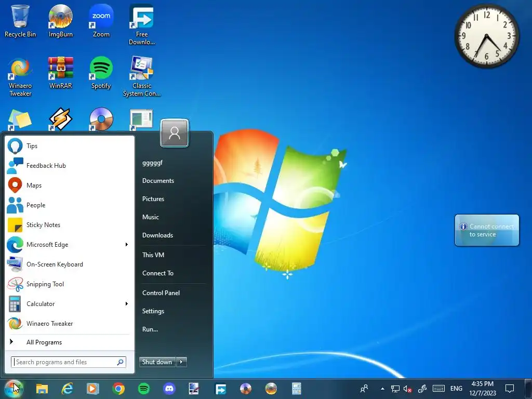The image size is (532, 399).
Task: Select the Winaero Tweaker desktop shortcut
Action: click(x=20, y=77)
